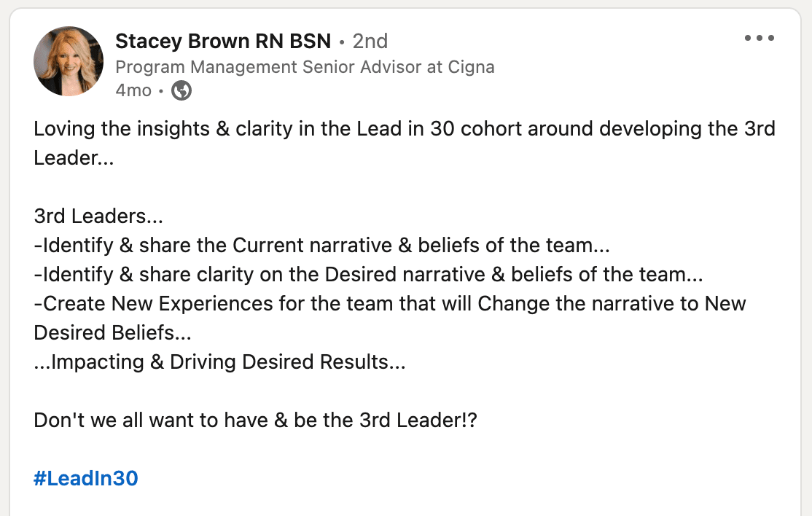Click the '3rd Leaders...' line of the post
The height and width of the screenshot is (516, 812).
[x=98, y=216]
